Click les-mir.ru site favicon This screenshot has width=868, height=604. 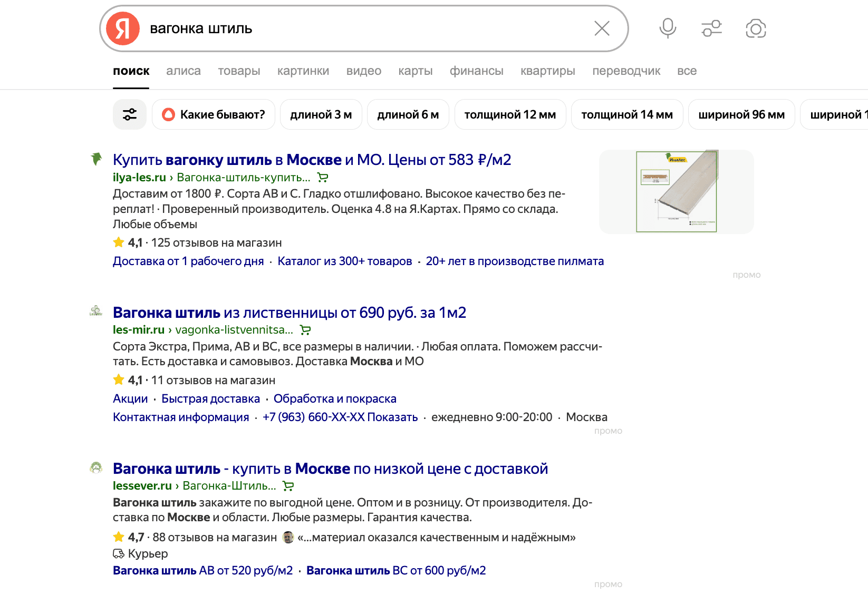click(96, 311)
